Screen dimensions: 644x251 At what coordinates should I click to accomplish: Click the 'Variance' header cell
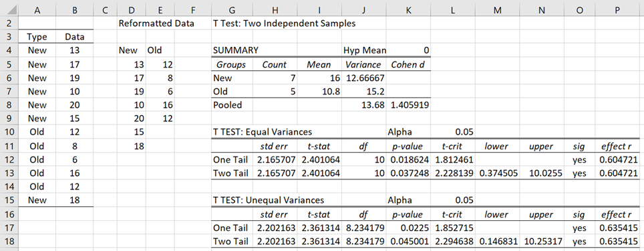coord(363,64)
